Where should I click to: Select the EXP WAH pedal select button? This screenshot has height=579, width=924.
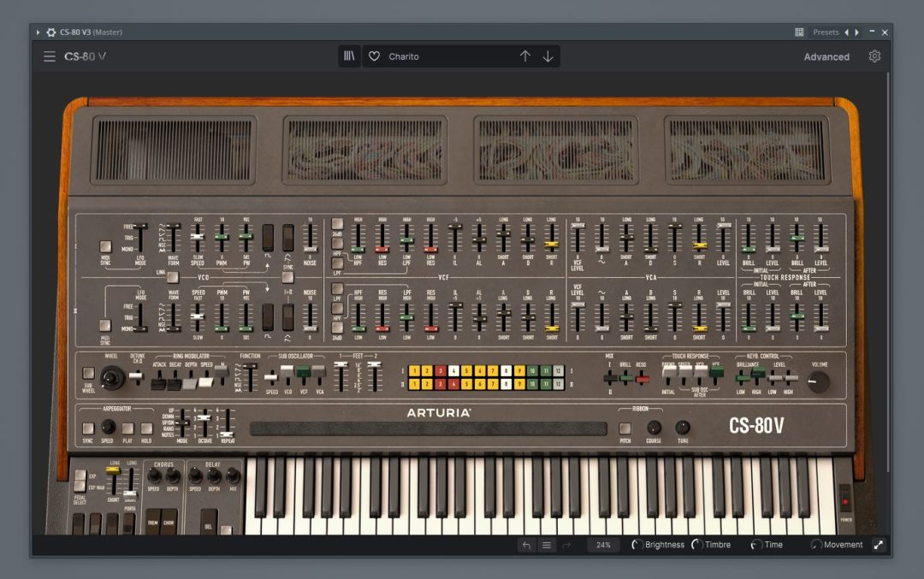coord(80,487)
